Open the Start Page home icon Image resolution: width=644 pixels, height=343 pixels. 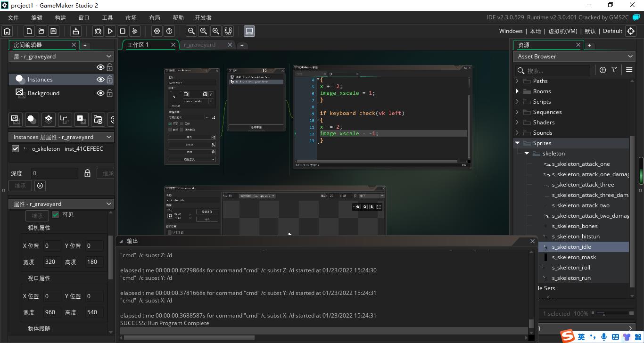[7, 31]
